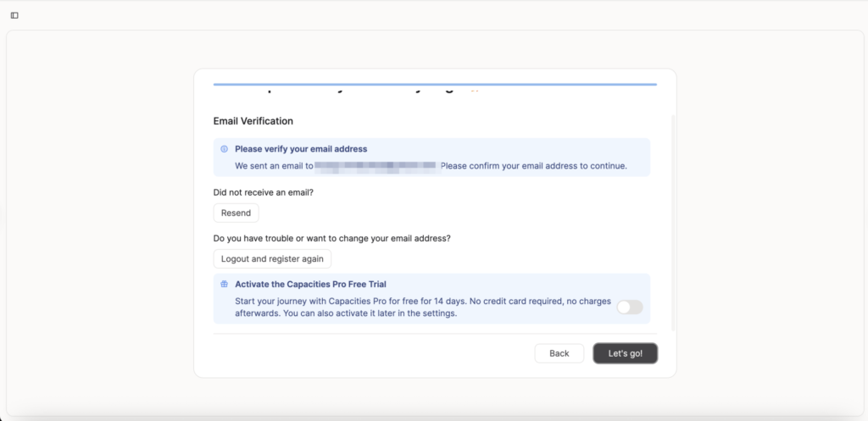Click the 'Did not receive an email?' label
The height and width of the screenshot is (421, 868).
tap(263, 192)
